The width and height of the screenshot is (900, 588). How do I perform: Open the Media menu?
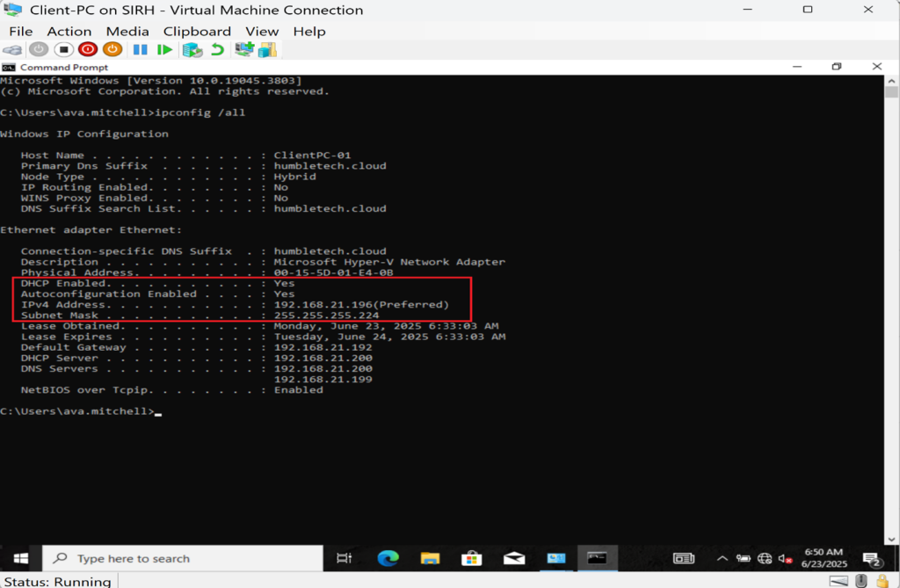[x=127, y=32]
